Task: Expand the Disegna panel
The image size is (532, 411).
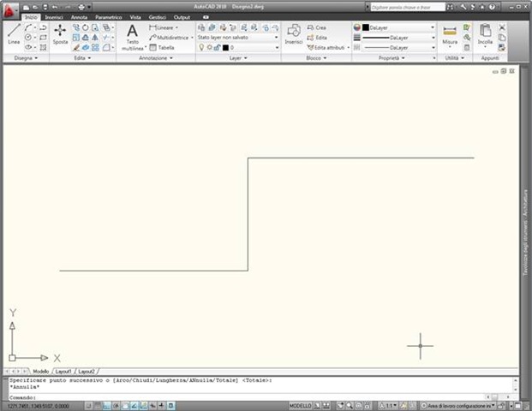Action: (x=26, y=58)
